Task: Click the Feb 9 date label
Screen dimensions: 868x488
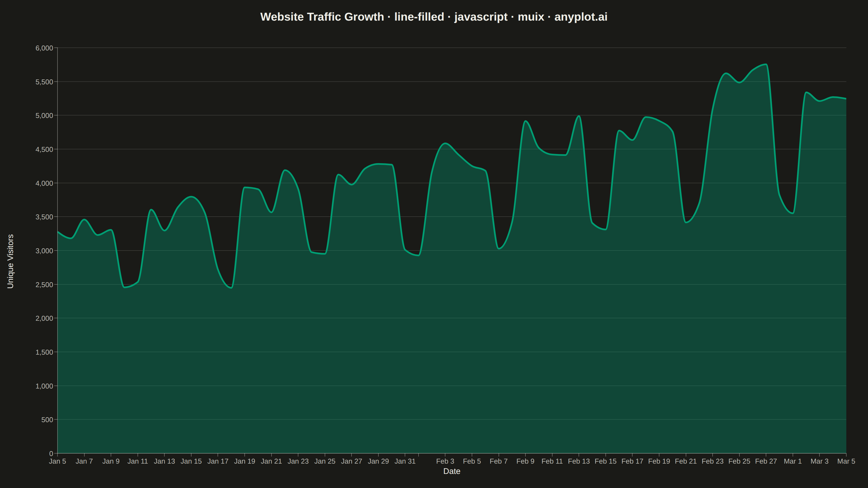Action: tap(525, 461)
